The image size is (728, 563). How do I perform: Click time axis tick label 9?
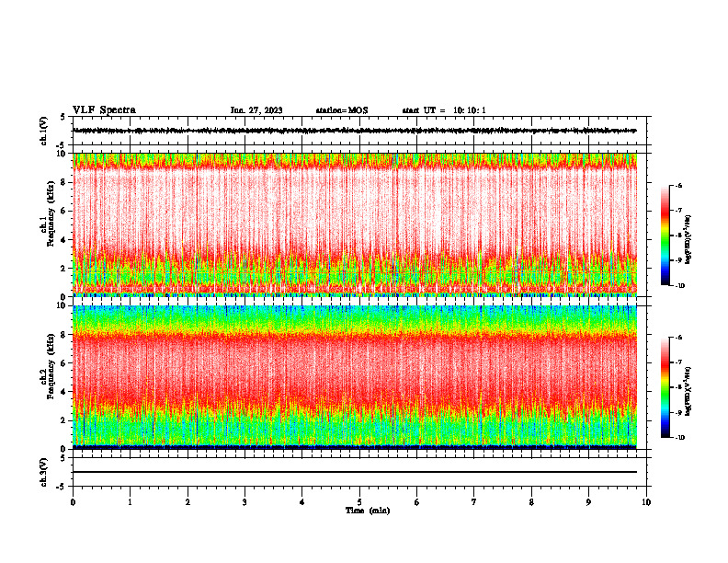[x=588, y=502]
